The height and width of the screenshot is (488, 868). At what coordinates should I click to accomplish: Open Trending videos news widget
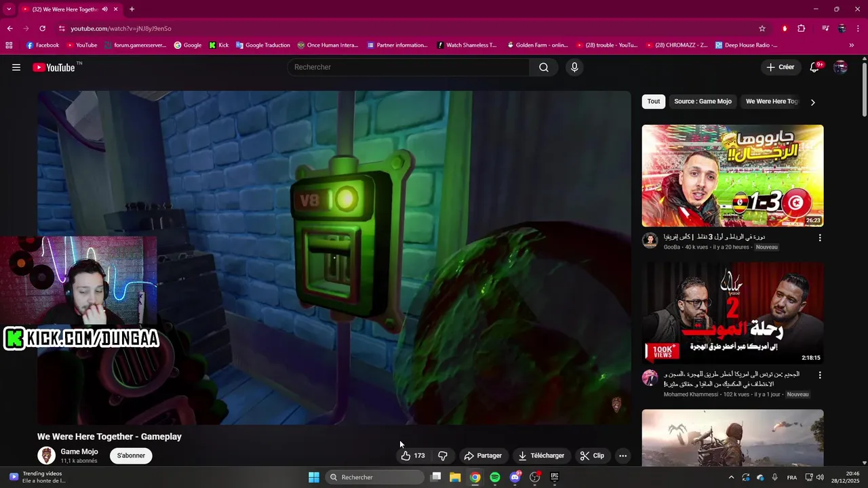click(37, 477)
